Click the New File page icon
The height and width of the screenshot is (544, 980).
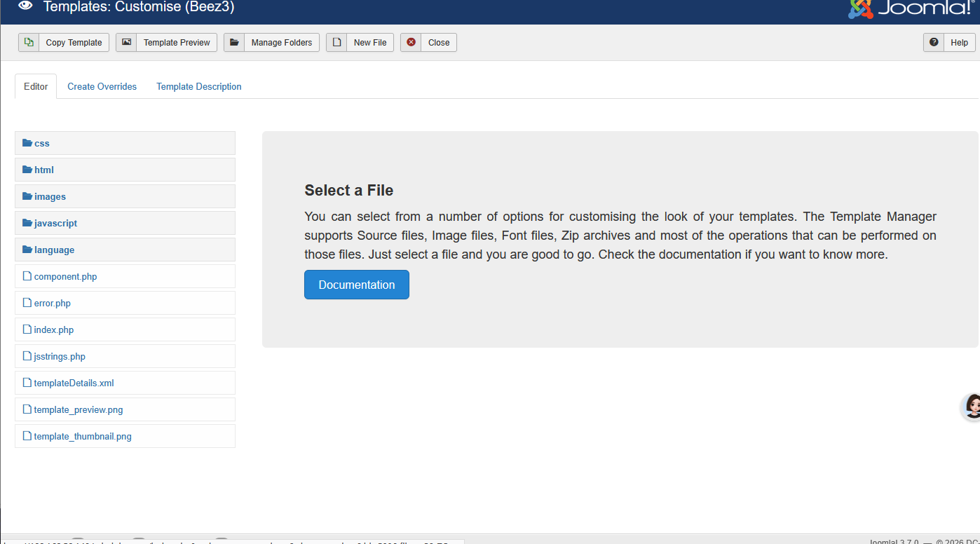(x=336, y=42)
